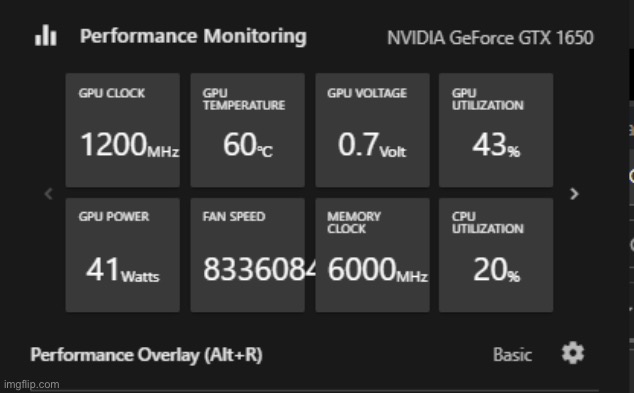Click the NVIDIA GeForce GTX 1650 label

pyautogui.click(x=490, y=38)
